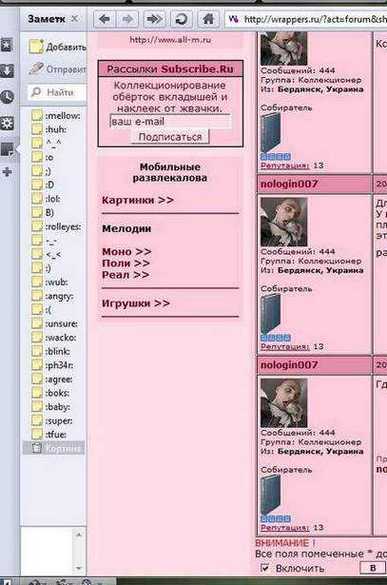
Task: Open the Downloads panel icon in sidebar
Action: coord(7,71)
